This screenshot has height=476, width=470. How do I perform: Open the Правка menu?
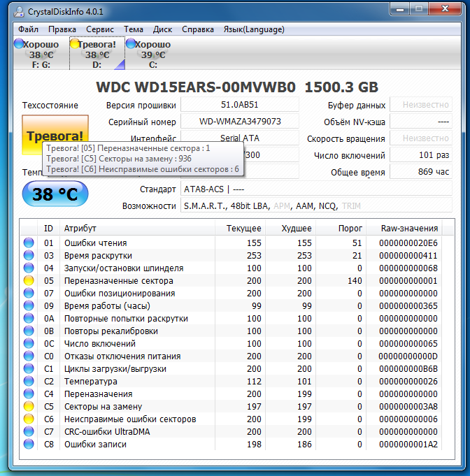pos(62,29)
